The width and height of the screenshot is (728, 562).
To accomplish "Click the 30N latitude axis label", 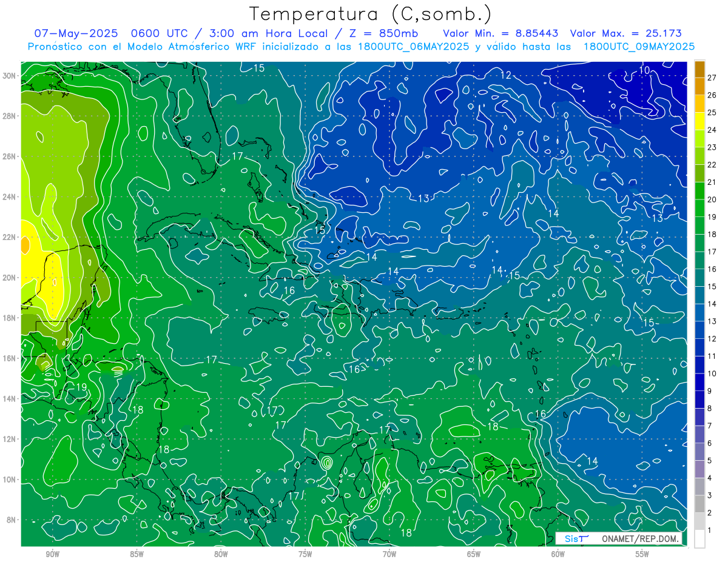I will point(10,75).
